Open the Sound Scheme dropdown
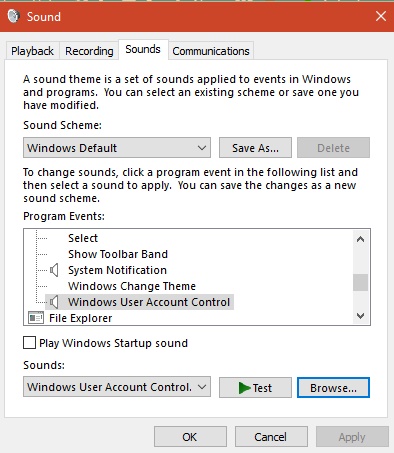The height and width of the screenshot is (453, 394). 117,148
